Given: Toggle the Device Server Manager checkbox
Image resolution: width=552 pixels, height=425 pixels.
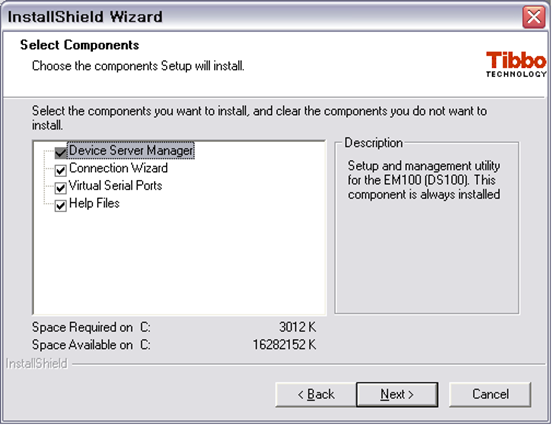Looking at the screenshot, I should (x=61, y=152).
